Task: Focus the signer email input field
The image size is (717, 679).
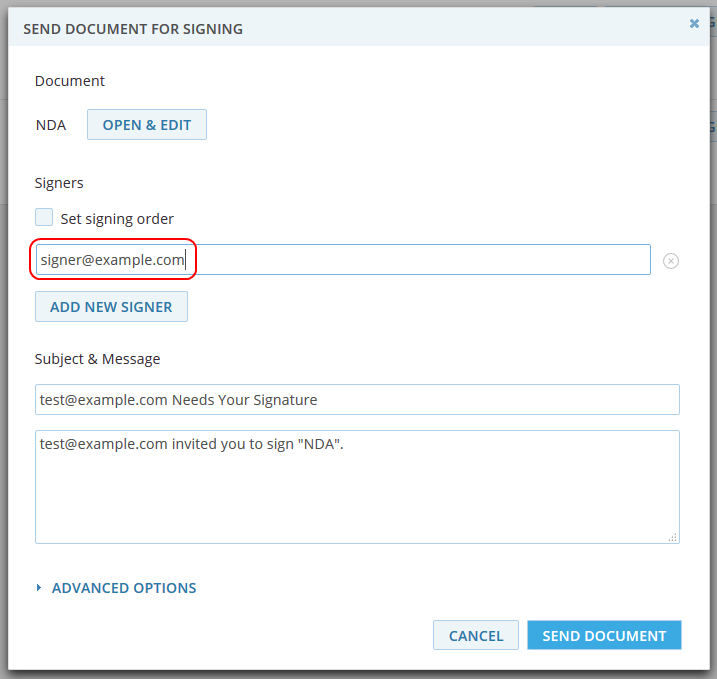Action: click(x=343, y=260)
